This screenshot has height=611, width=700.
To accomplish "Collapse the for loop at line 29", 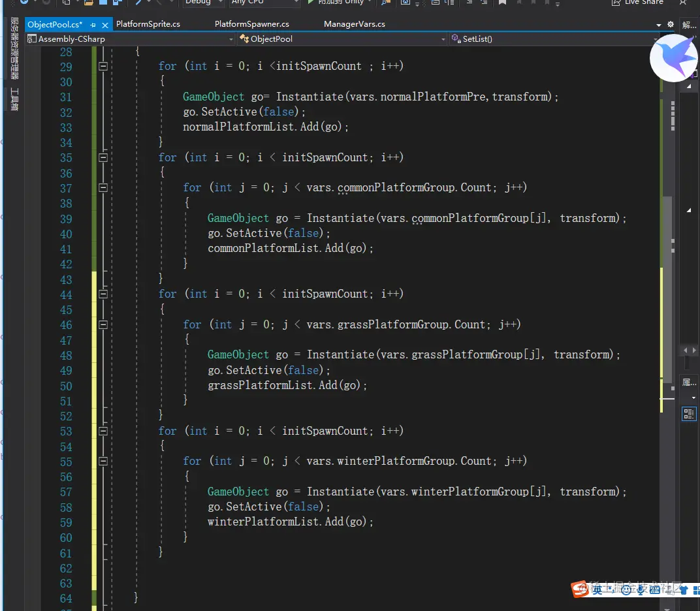I will (103, 66).
